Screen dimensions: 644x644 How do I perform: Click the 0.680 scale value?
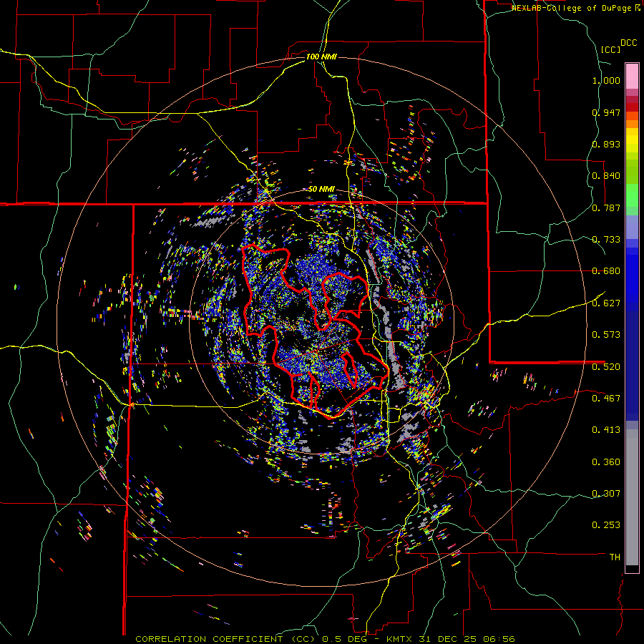click(606, 271)
